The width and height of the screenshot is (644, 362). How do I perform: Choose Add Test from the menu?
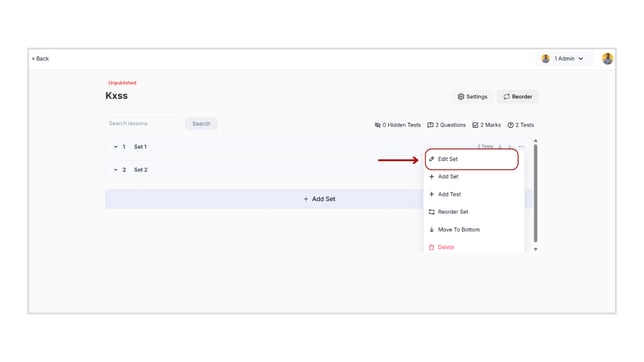449,194
